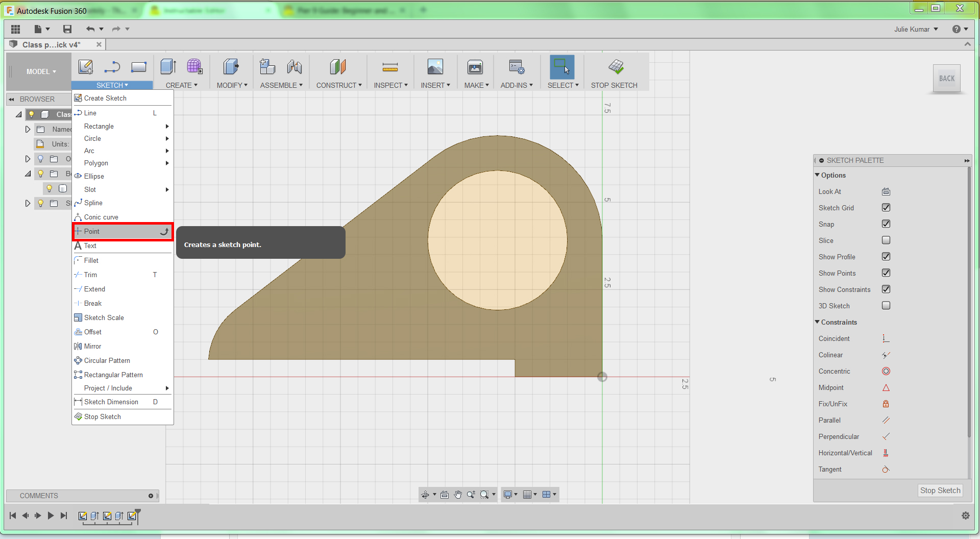
Task: Click the Inspect measure icon
Action: [390, 67]
